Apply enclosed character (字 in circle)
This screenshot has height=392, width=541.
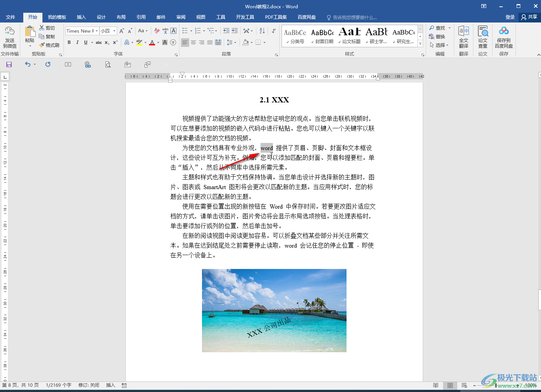173,42
